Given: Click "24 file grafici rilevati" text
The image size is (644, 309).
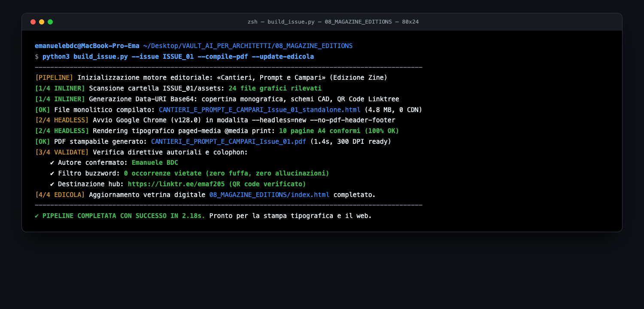Looking at the screenshot, I should pos(275,88).
